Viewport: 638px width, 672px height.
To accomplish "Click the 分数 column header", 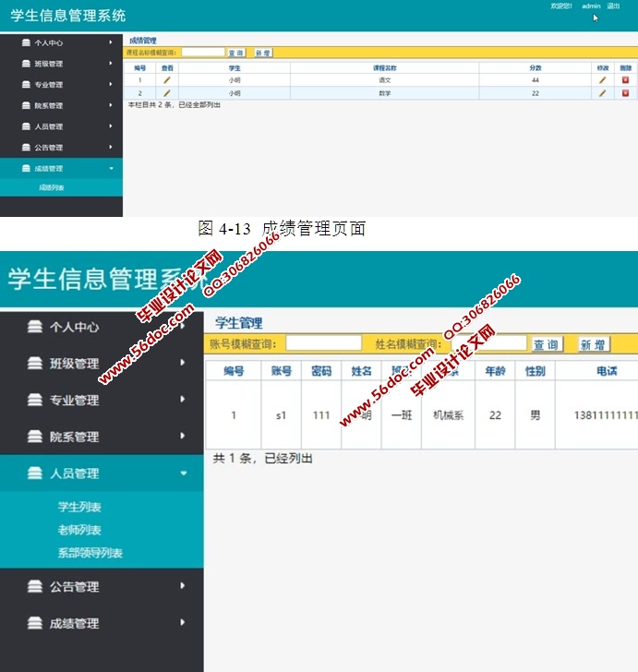I will (536, 68).
